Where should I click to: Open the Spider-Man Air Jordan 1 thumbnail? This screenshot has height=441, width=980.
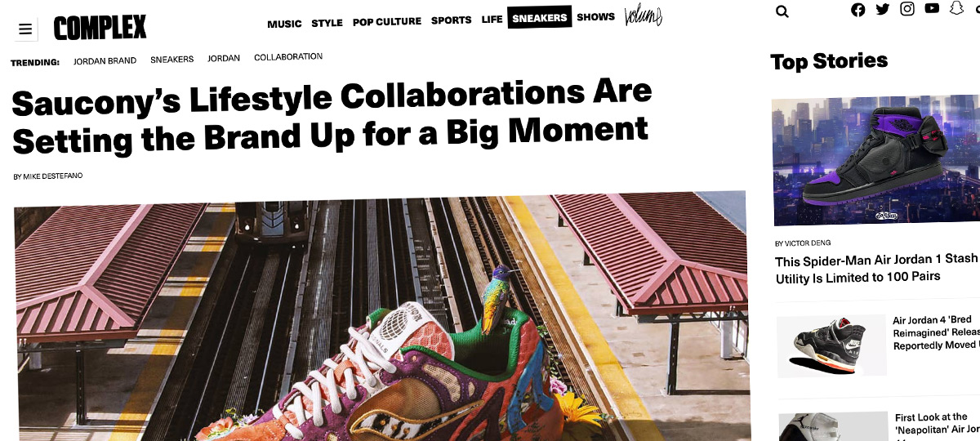tap(875, 160)
